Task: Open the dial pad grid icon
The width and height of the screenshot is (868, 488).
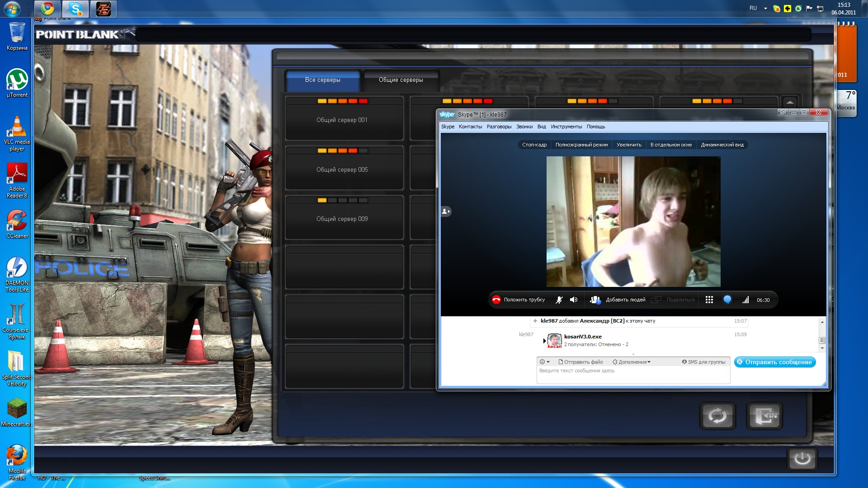Action: coord(709,300)
